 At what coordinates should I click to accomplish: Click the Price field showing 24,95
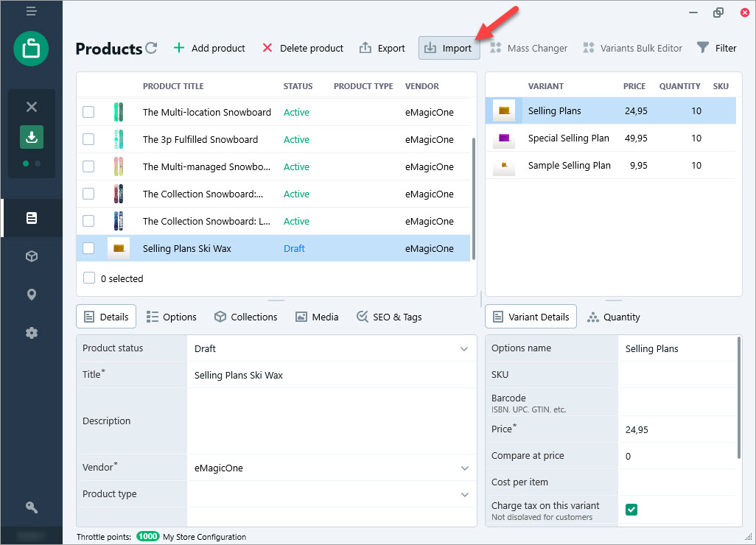point(677,429)
